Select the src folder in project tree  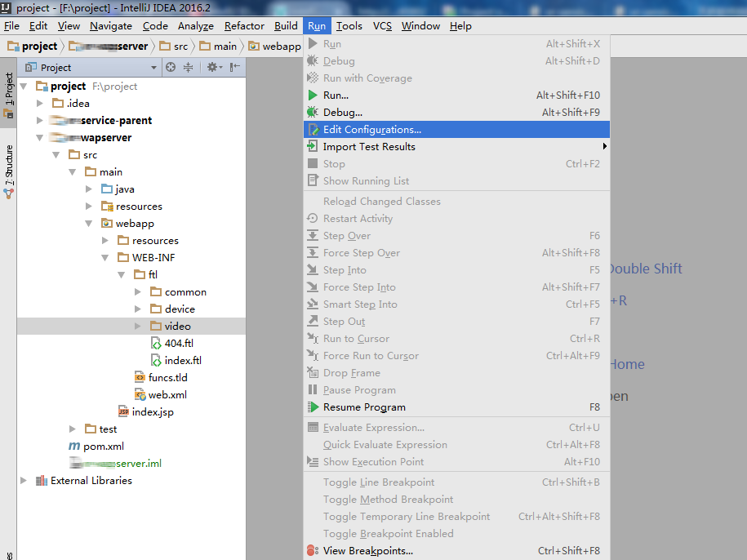pyautogui.click(x=83, y=155)
